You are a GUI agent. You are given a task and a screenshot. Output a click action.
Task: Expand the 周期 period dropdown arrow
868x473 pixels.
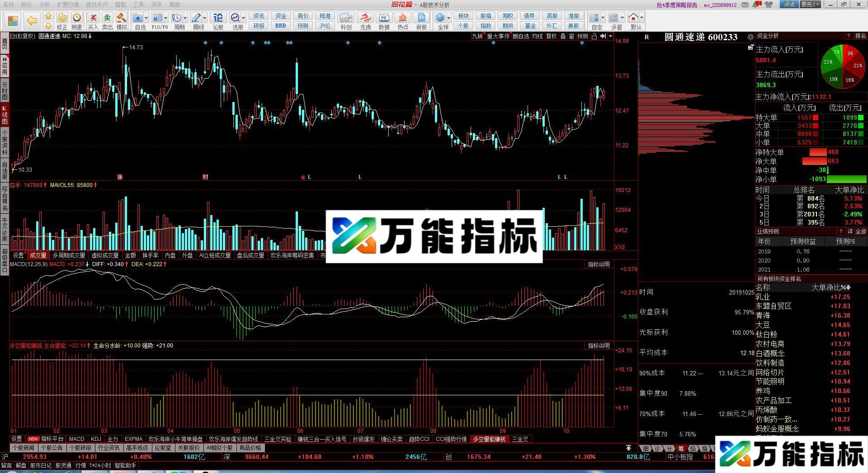pos(185,18)
